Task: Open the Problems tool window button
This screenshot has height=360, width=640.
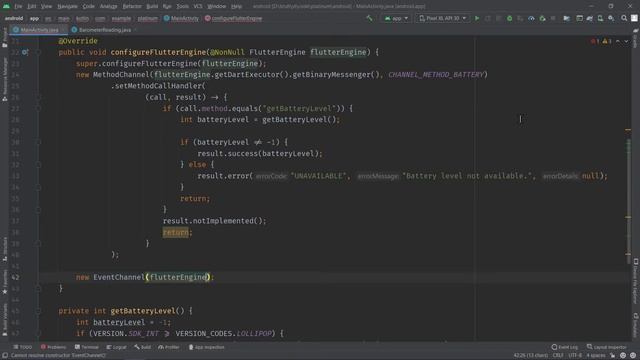Action: [x=53, y=347]
